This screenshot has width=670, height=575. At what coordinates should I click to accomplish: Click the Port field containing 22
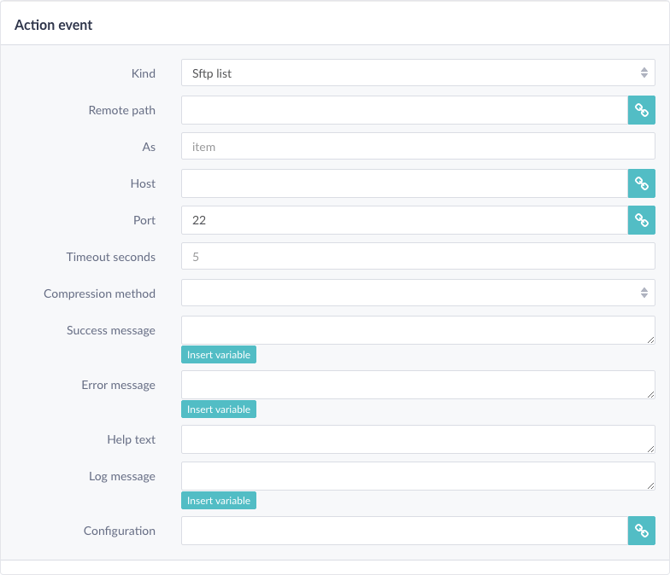coord(404,220)
